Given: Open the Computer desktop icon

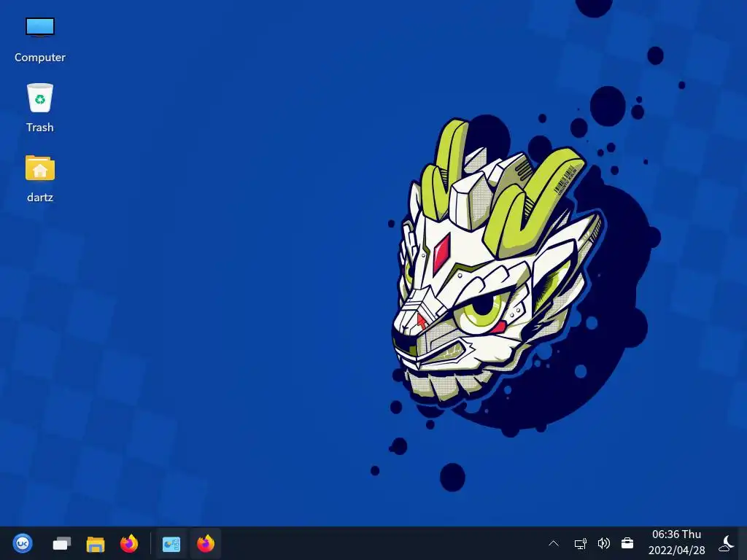Looking at the screenshot, I should [40, 27].
